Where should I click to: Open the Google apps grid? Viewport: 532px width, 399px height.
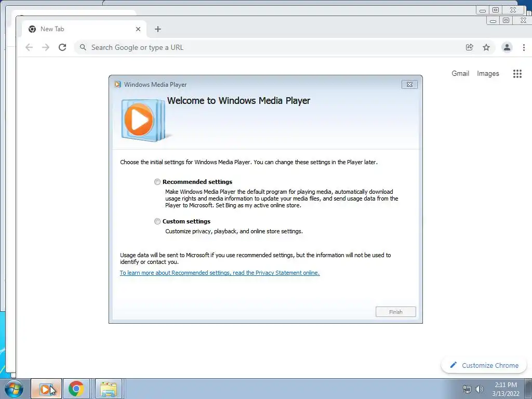click(x=517, y=74)
